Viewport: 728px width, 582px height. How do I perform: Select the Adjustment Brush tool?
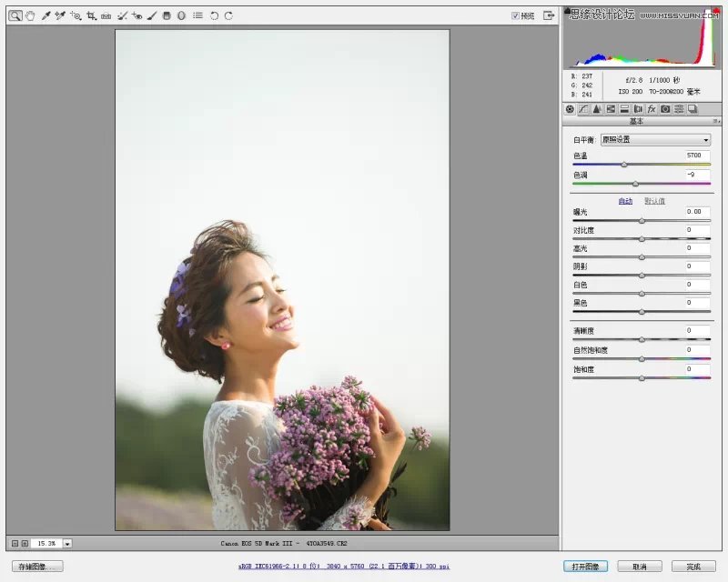[152, 15]
